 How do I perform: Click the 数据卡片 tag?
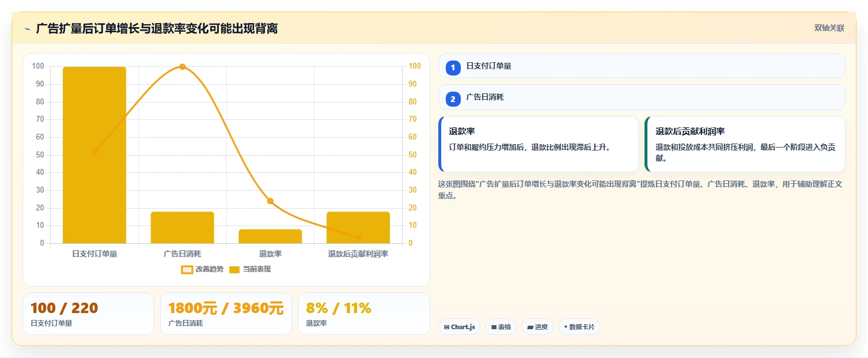click(x=579, y=327)
